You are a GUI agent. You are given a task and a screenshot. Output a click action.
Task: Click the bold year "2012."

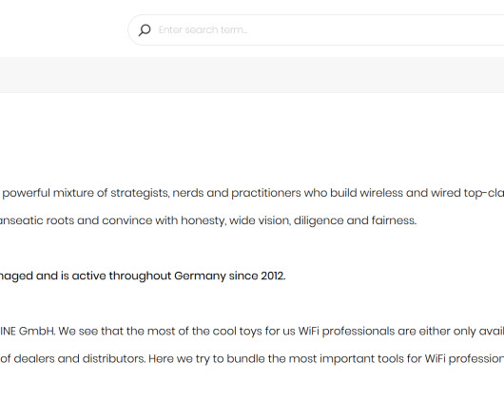point(273,276)
